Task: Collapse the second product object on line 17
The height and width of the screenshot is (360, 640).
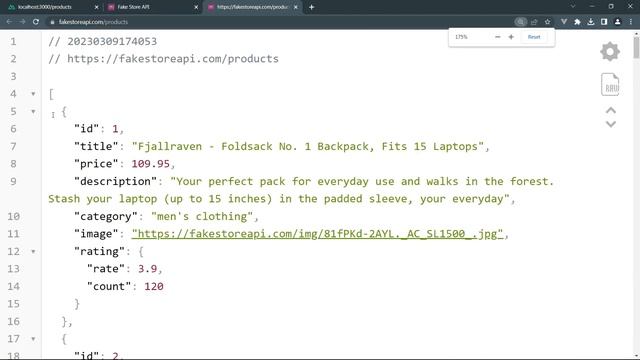Action: [x=33, y=339]
